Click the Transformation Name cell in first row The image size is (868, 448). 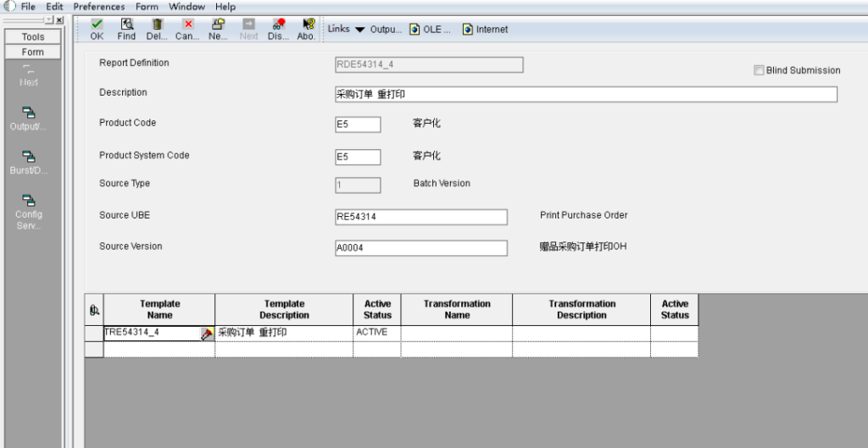457,334
